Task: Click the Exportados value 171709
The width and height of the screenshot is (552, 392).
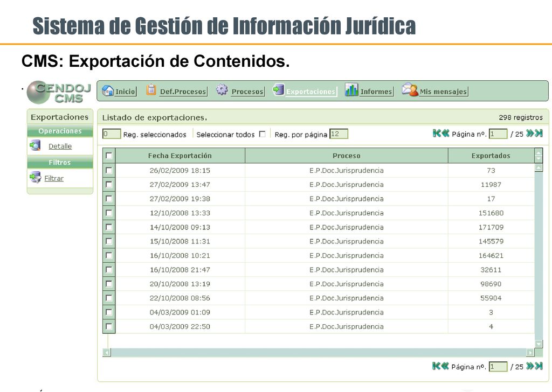Action: [x=491, y=227]
